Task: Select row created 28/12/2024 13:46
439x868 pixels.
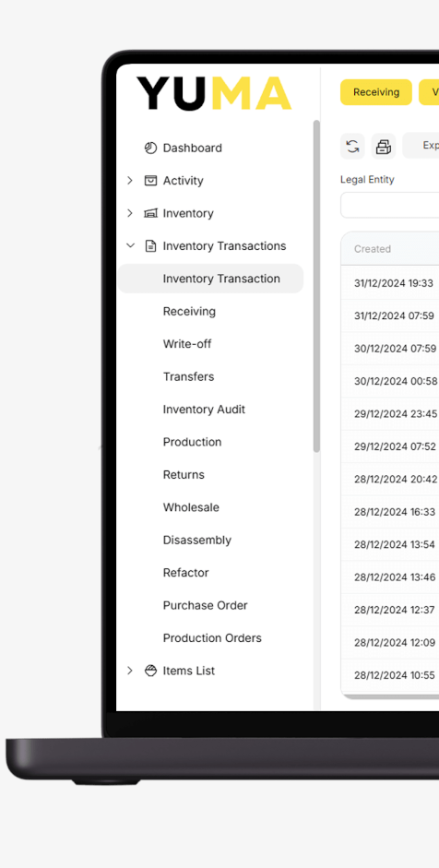Action: [x=390, y=577]
